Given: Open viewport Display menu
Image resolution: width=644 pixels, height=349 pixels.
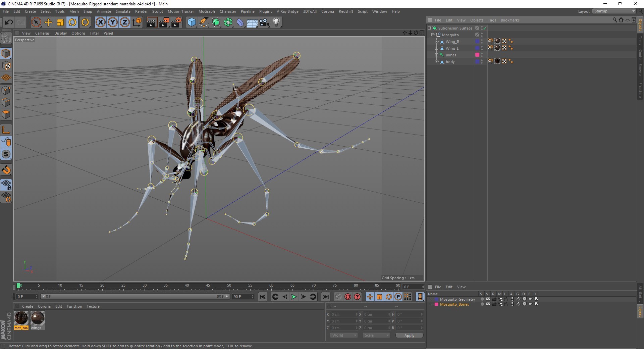Looking at the screenshot, I should point(60,33).
